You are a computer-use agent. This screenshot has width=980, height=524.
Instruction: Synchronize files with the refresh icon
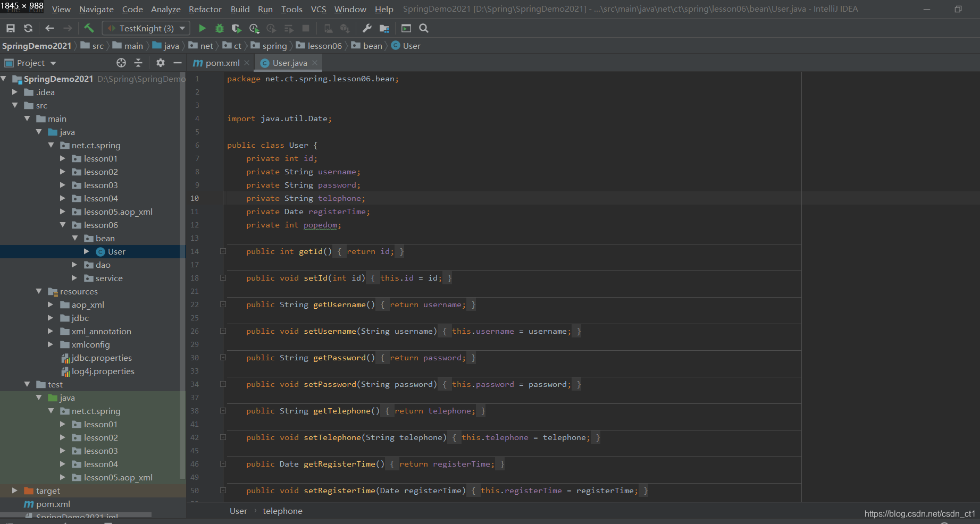click(x=28, y=28)
